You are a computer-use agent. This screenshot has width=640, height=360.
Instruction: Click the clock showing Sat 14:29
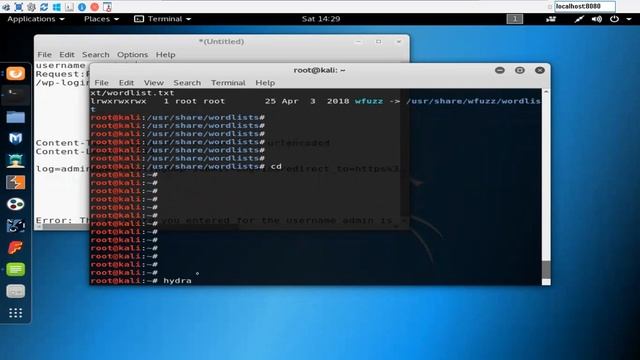point(321,19)
